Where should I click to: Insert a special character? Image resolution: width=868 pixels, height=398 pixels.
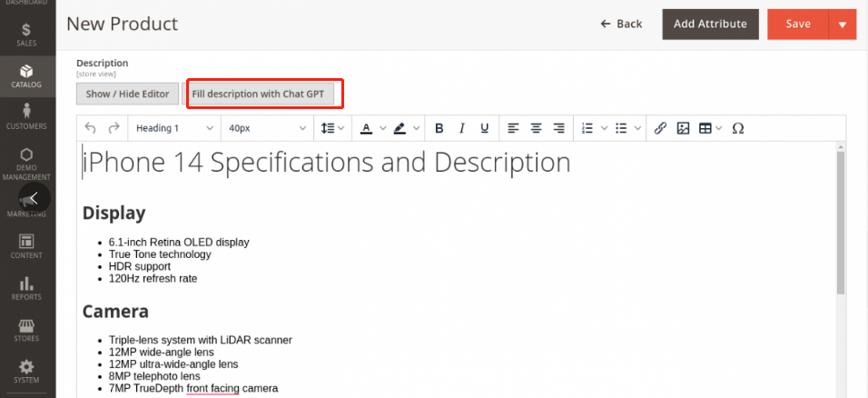[x=738, y=129]
